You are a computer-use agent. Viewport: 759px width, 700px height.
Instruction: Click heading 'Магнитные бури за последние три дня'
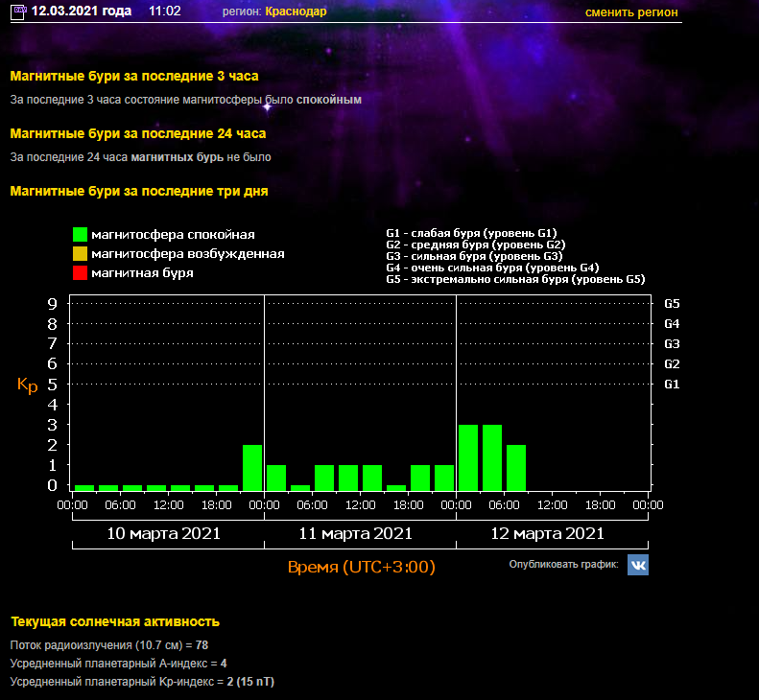(139, 191)
